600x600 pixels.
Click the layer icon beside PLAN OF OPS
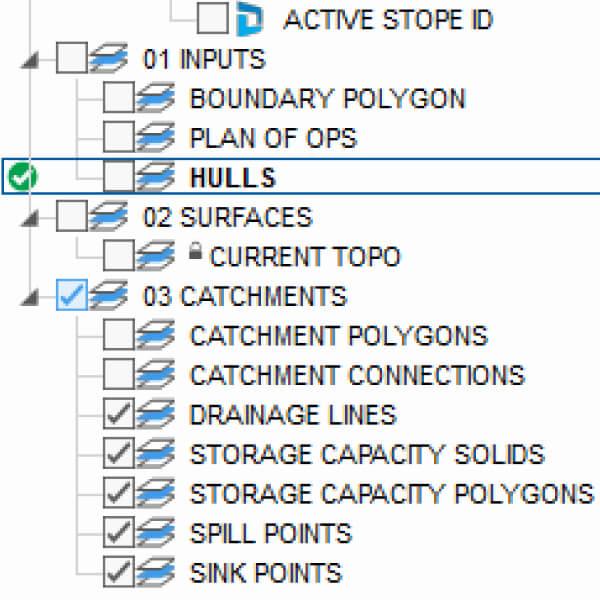pyautogui.click(x=155, y=137)
